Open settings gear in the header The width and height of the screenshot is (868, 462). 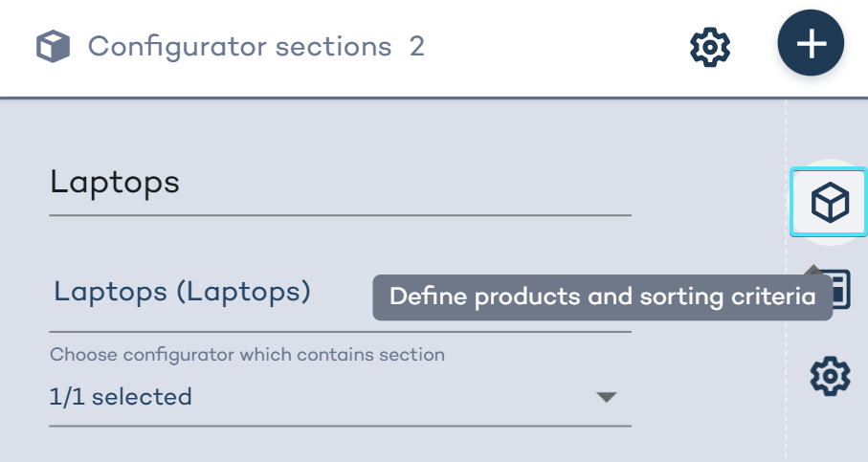pos(710,45)
